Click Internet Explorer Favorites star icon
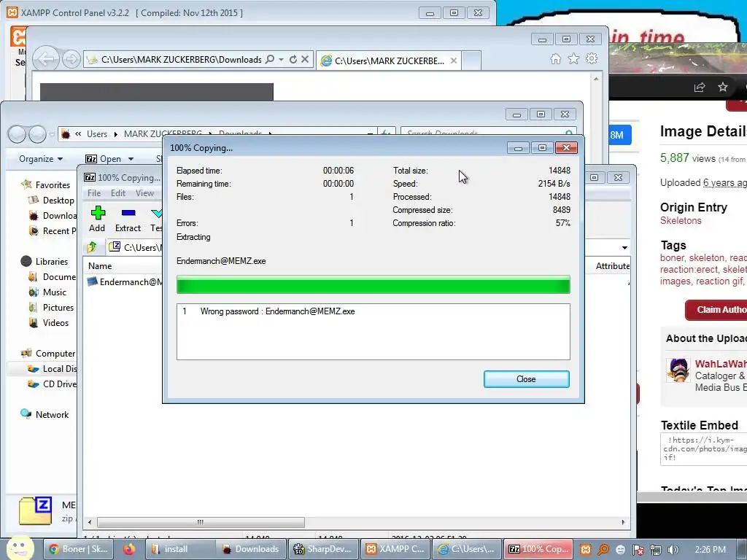Viewport: 747px width, 560px height. 573,58
